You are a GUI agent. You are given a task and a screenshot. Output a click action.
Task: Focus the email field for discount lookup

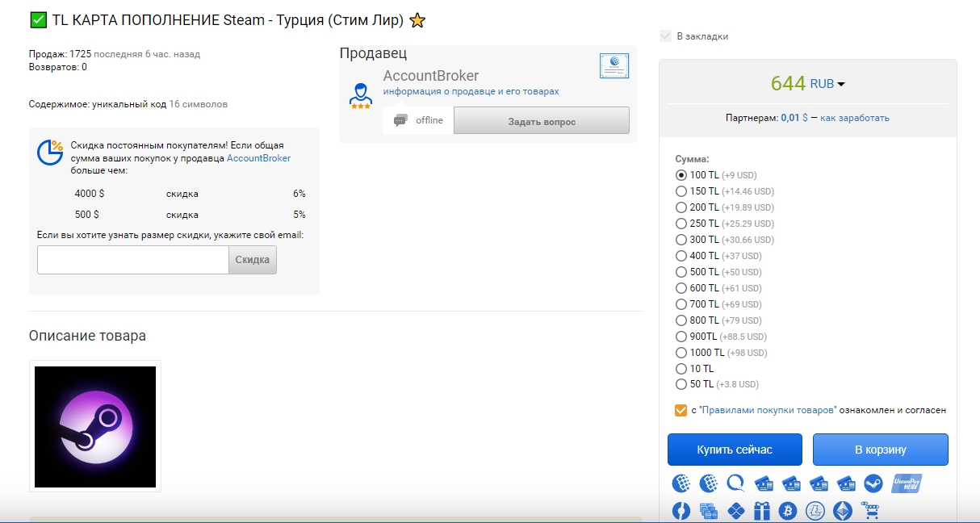click(x=133, y=260)
